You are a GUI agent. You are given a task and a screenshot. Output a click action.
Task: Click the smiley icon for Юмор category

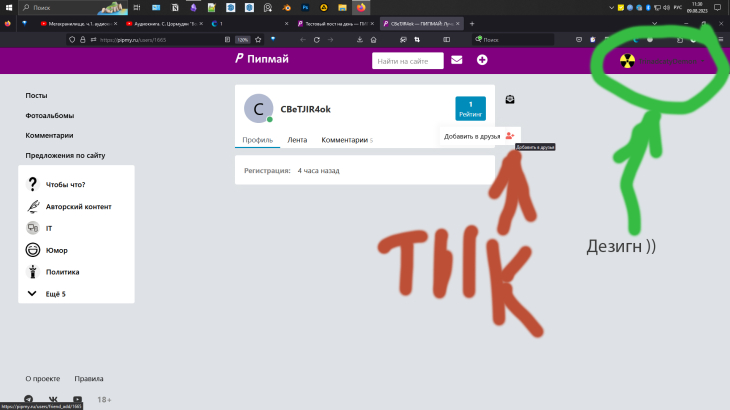click(33, 250)
